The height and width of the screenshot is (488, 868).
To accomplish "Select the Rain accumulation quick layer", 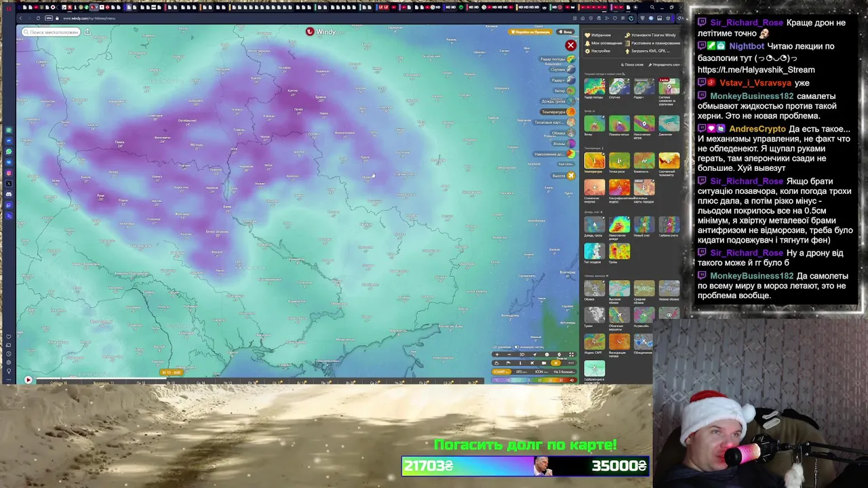I will tap(554, 154).
